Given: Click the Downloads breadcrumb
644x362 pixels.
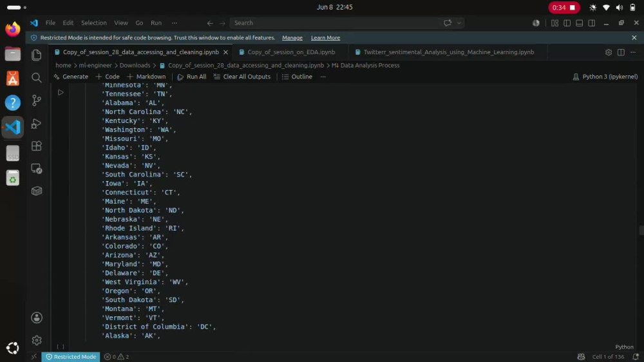Looking at the screenshot, I should coord(135,65).
